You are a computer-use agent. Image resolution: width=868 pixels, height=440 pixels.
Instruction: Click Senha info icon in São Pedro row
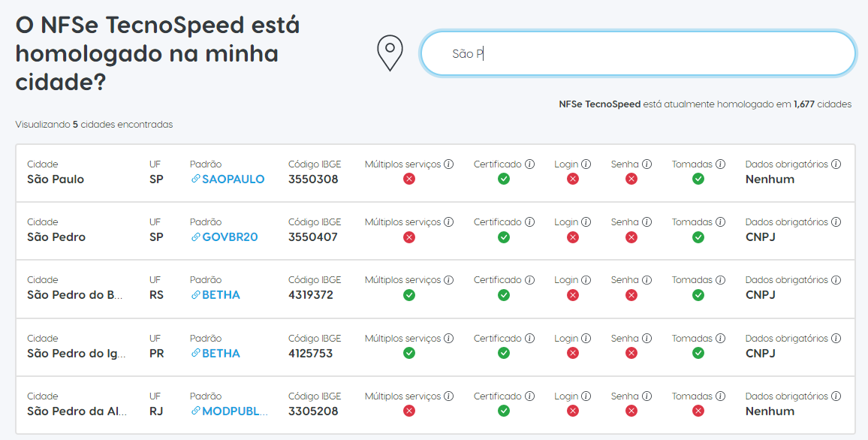pos(646,222)
